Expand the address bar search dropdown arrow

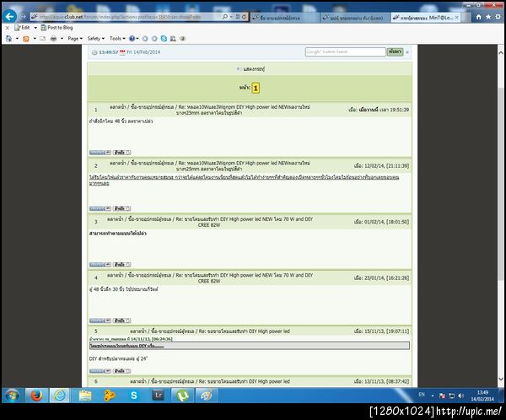point(231,17)
